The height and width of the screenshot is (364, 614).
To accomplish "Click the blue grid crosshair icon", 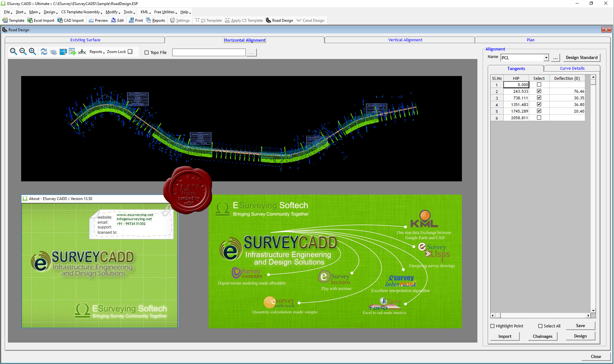I will tap(63, 52).
